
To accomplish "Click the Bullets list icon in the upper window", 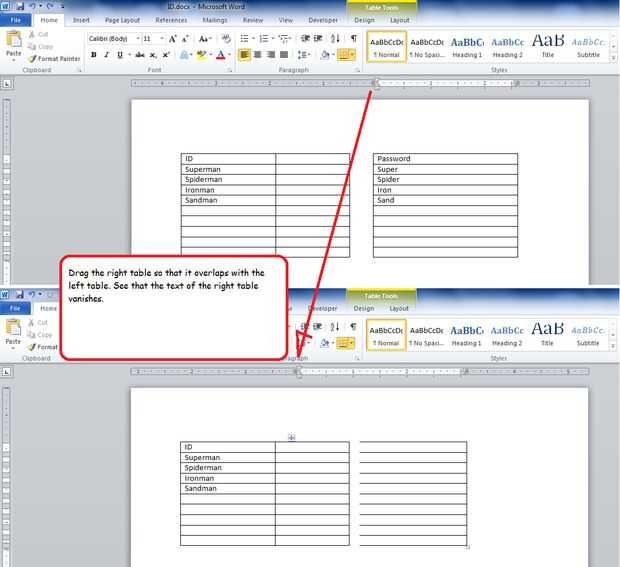I will 244,38.
